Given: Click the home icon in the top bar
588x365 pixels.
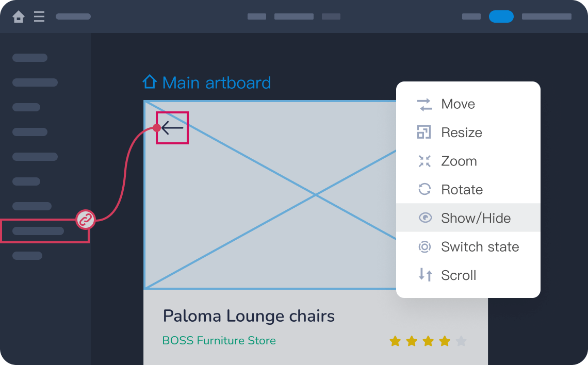Looking at the screenshot, I should (x=19, y=17).
